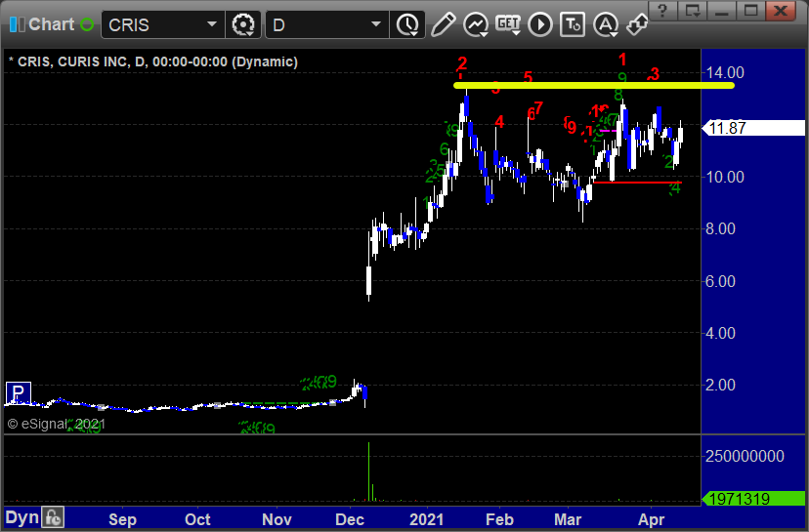
Task: Click the question mark help button
Action: click(663, 11)
